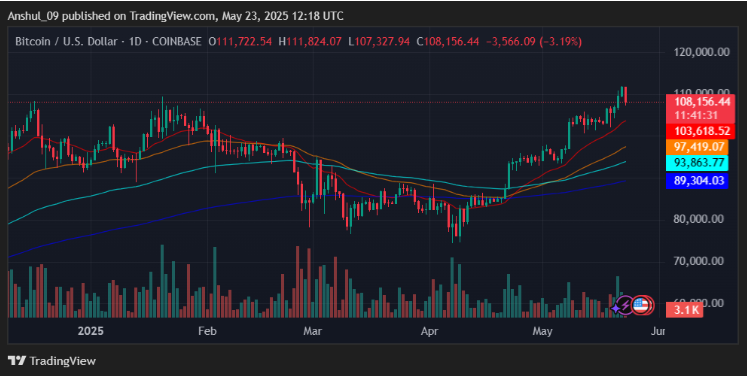This screenshot has height=376, width=747.
Task: Click the high price value H111,824.07
Action: pos(310,41)
